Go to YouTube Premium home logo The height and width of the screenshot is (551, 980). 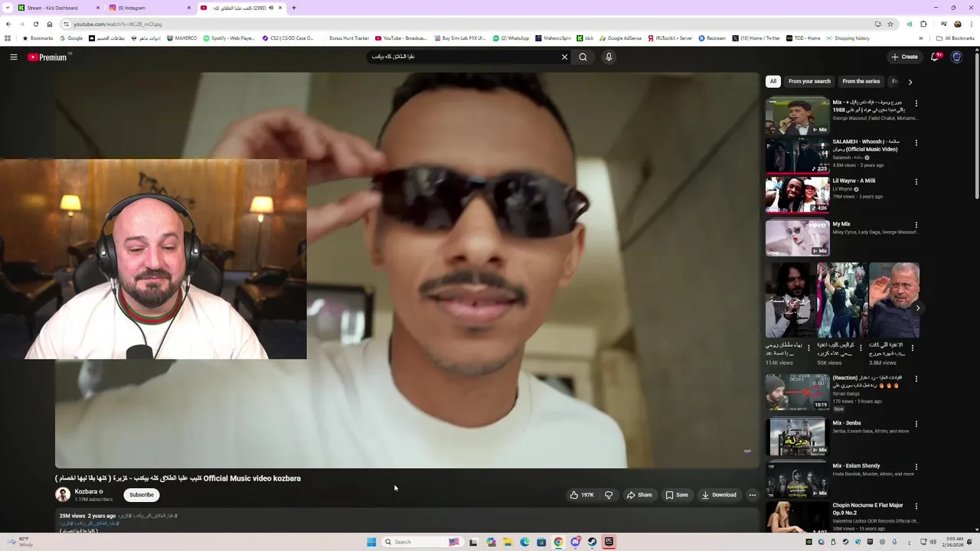point(49,57)
